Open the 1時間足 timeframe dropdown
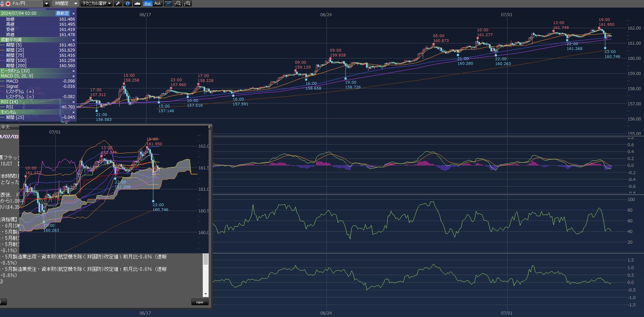Viewport: 644px width, 317px height. (x=76, y=3)
